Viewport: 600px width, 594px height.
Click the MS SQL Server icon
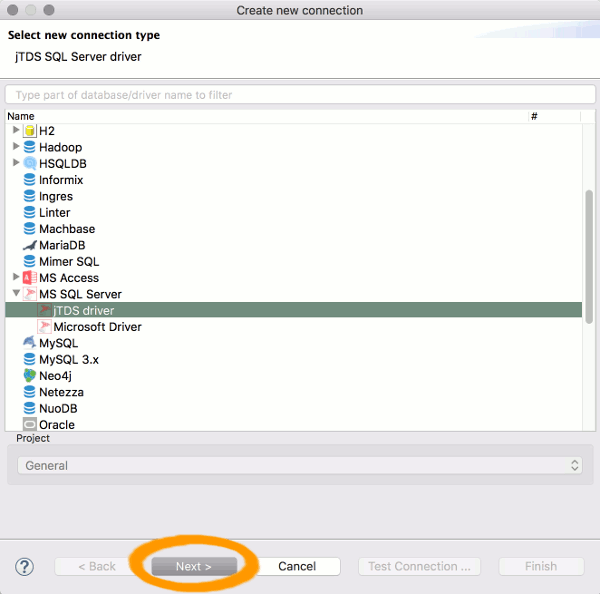click(29, 294)
